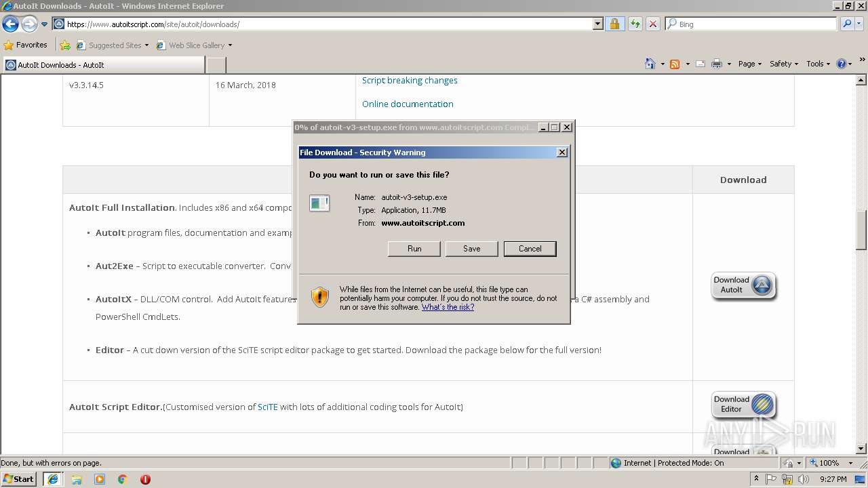Open the Tools menu
868x488 pixels.
coord(818,64)
